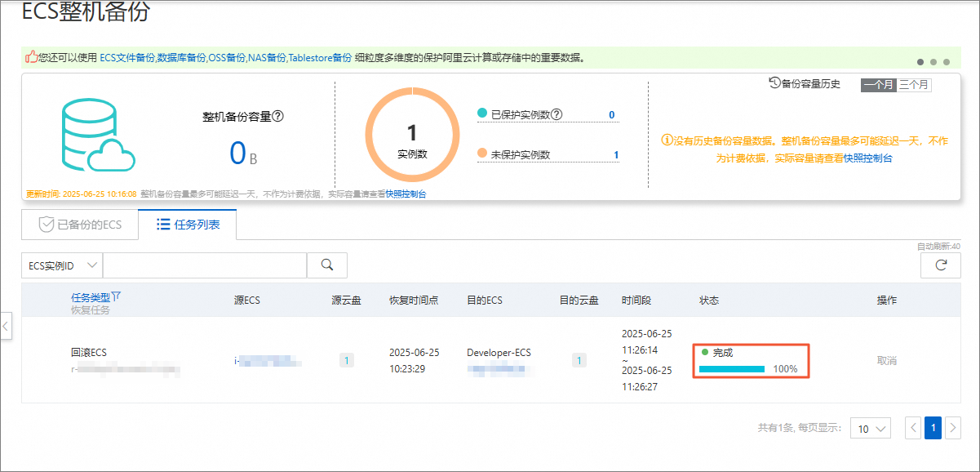Viewport: 980px width, 472px height.
Task: Click the 目的ECS column header
Action: coord(485,301)
